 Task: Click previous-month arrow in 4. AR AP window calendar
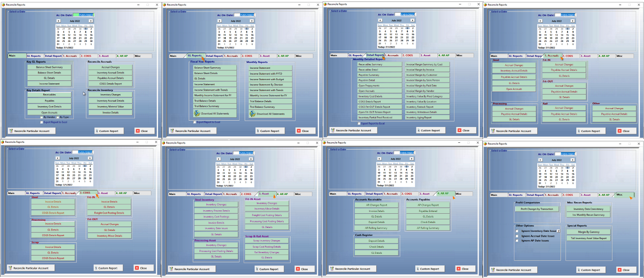pyautogui.click(x=379, y=159)
